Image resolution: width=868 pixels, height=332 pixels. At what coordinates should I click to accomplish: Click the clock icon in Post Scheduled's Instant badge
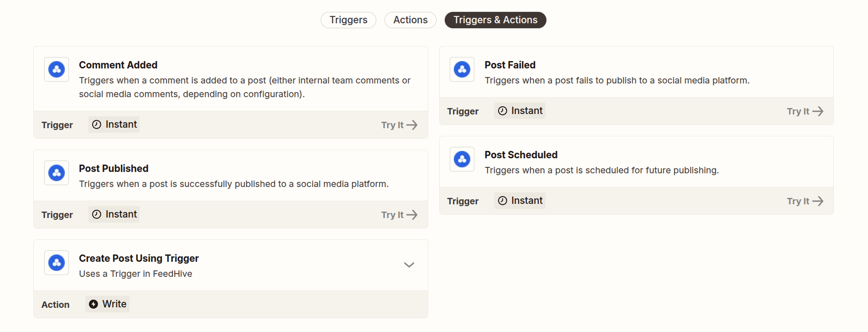tap(502, 201)
